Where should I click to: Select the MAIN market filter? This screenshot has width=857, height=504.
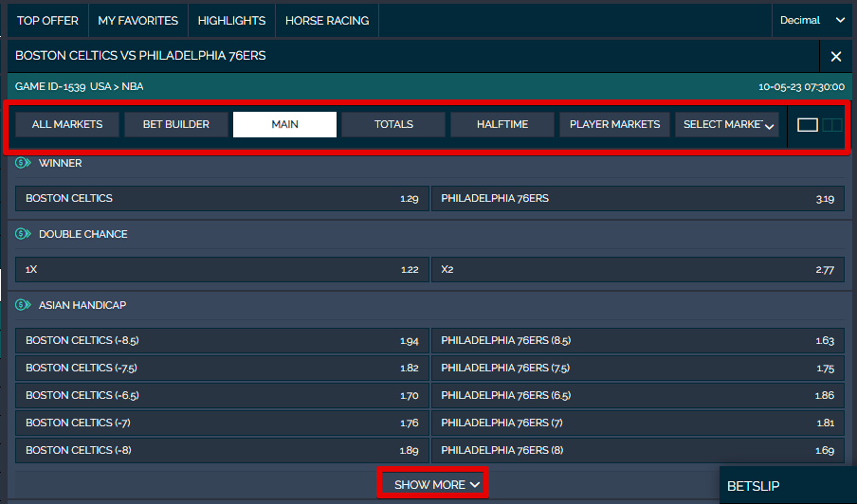pyautogui.click(x=284, y=124)
